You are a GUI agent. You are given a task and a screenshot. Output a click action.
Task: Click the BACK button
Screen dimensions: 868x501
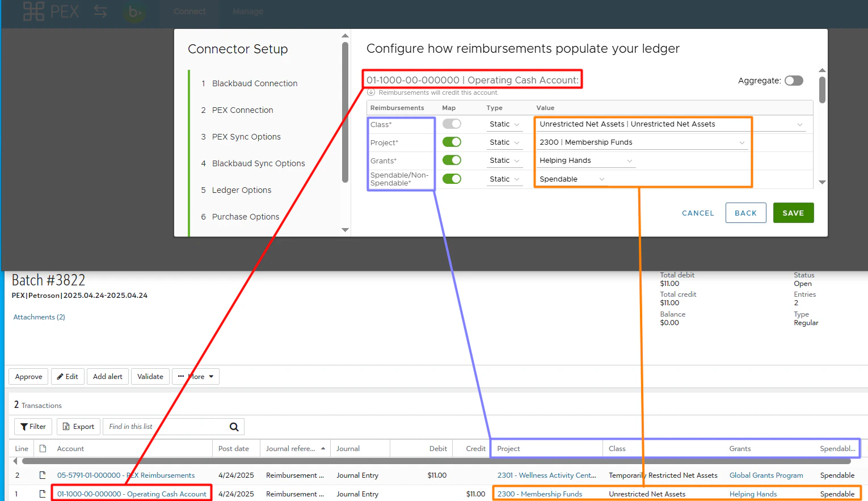point(745,213)
